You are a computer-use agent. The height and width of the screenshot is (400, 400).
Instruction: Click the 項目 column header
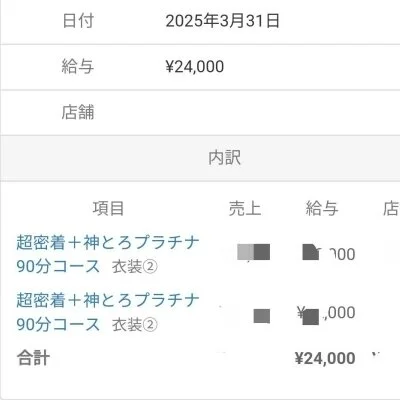click(108, 208)
